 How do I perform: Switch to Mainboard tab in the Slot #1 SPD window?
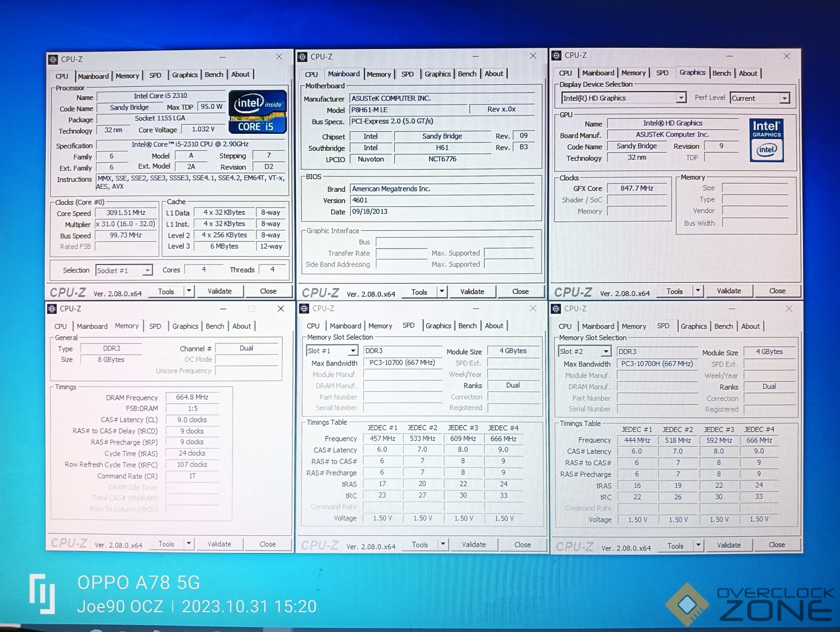[x=345, y=326]
